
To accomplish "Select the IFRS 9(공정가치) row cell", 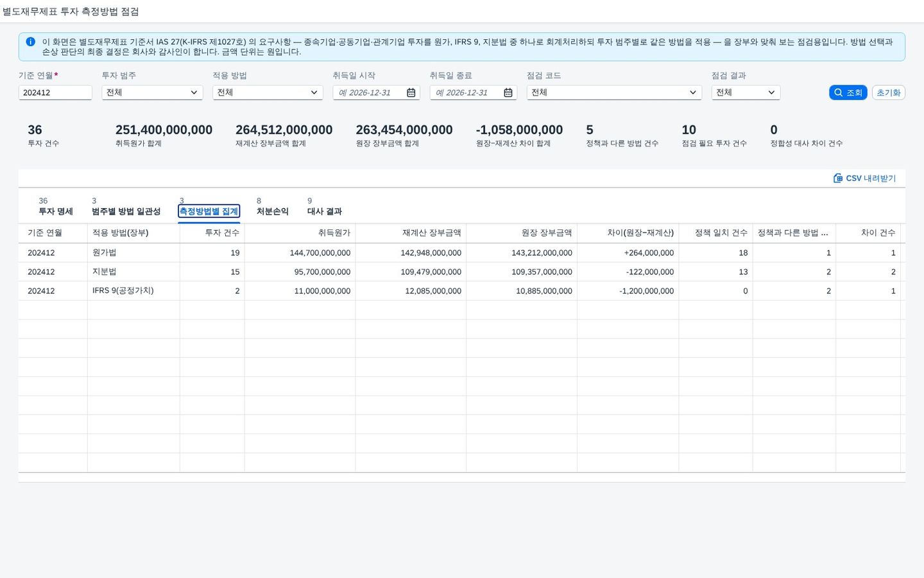I will point(133,291).
